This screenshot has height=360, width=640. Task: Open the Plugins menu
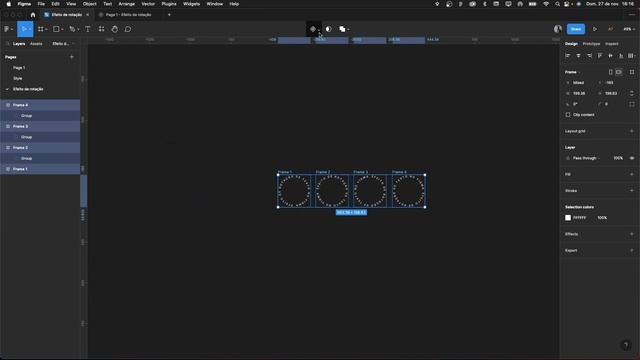[169, 4]
